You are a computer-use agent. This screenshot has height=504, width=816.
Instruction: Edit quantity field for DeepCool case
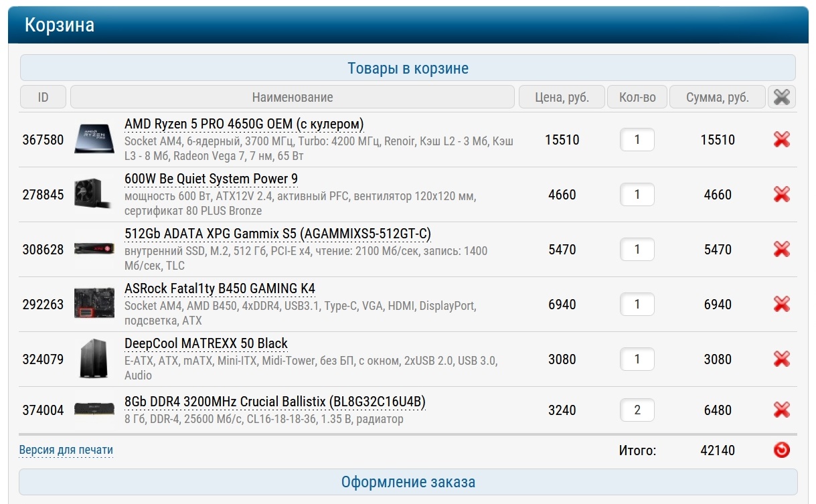click(x=637, y=359)
